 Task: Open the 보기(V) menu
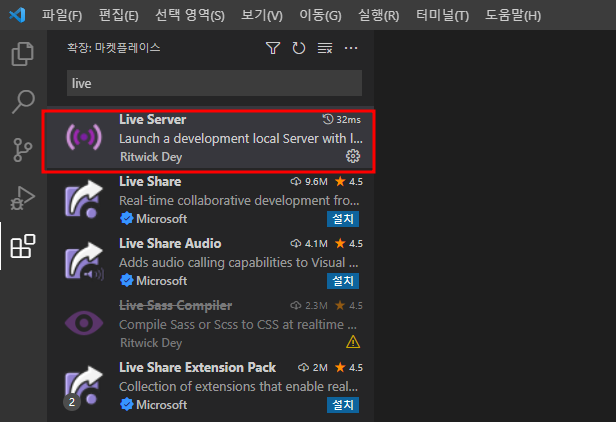(x=262, y=15)
